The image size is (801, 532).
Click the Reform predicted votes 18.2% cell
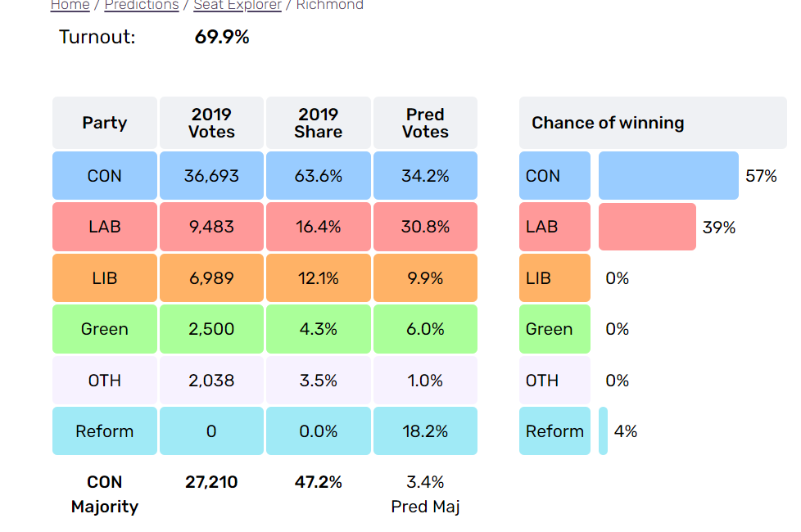coord(425,431)
